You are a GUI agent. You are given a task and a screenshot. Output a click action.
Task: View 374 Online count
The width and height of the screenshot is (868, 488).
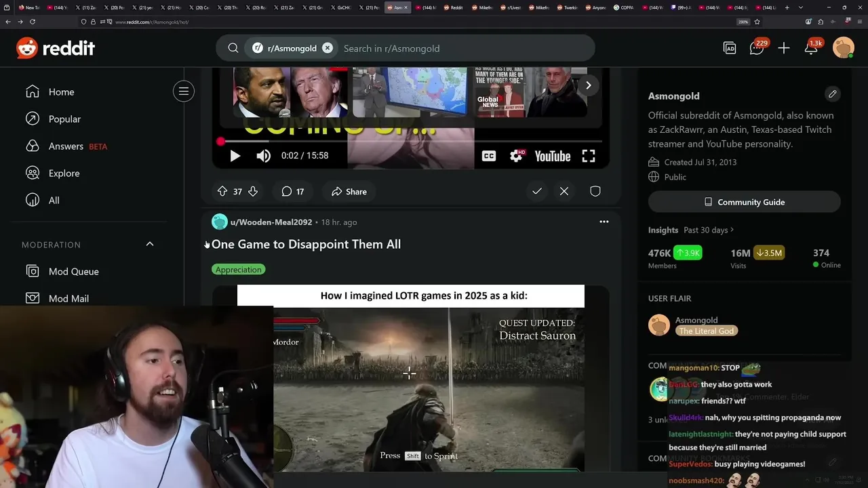coord(827,258)
